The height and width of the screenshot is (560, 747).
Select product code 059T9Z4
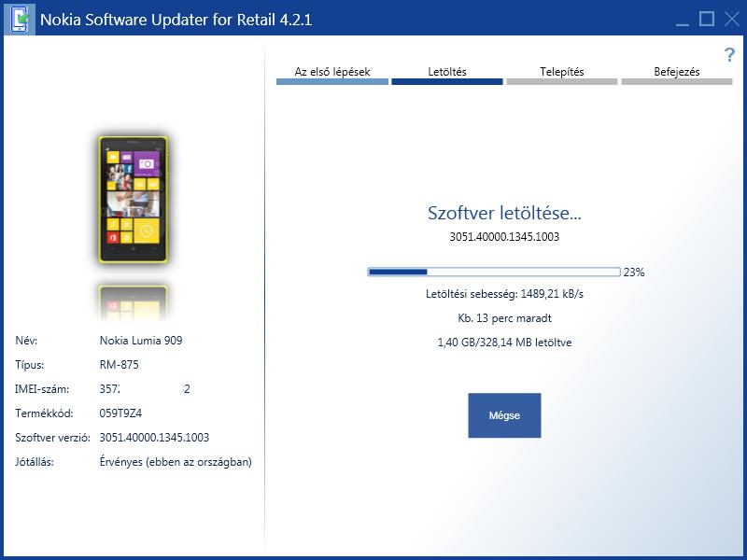click(x=120, y=413)
